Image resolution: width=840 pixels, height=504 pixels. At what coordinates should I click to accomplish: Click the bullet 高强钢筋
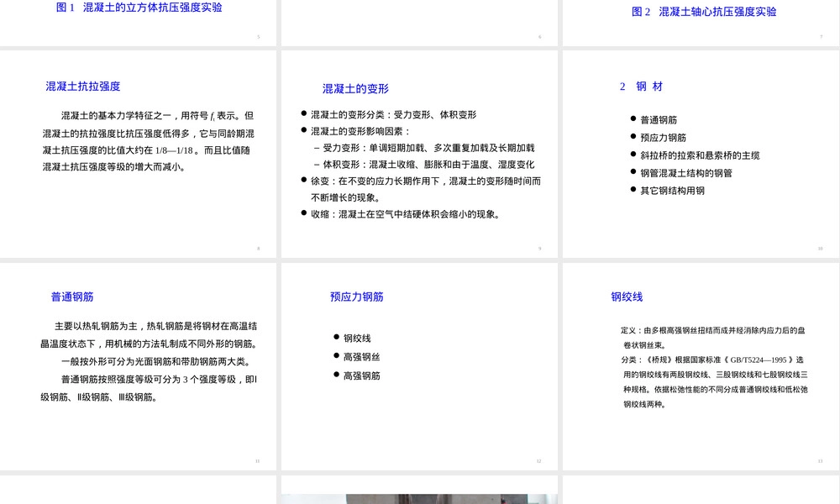pyautogui.click(x=361, y=376)
